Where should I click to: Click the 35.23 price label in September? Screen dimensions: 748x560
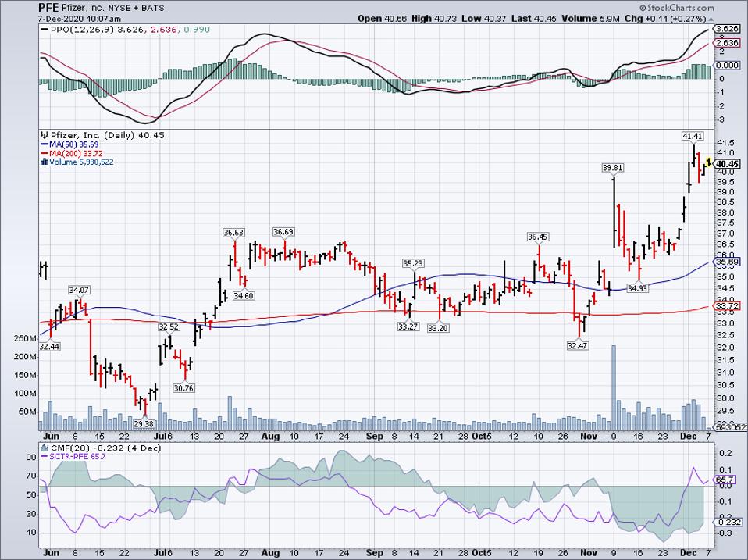pyautogui.click(x=413, y=263)
